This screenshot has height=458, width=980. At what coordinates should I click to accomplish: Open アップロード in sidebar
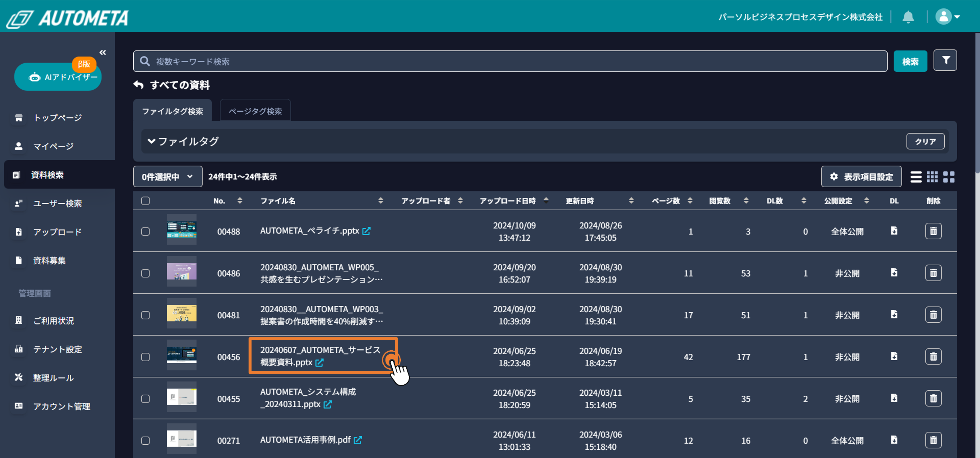tap(58, 232)
